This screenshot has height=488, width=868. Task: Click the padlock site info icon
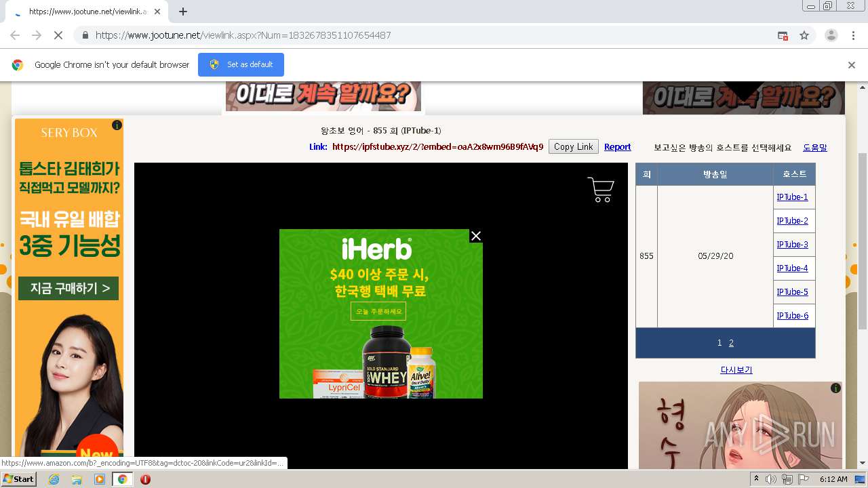point(85,35)
